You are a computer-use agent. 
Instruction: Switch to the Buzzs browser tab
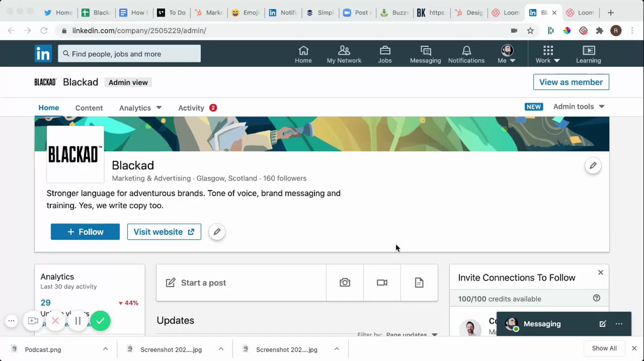pos(394,13)
